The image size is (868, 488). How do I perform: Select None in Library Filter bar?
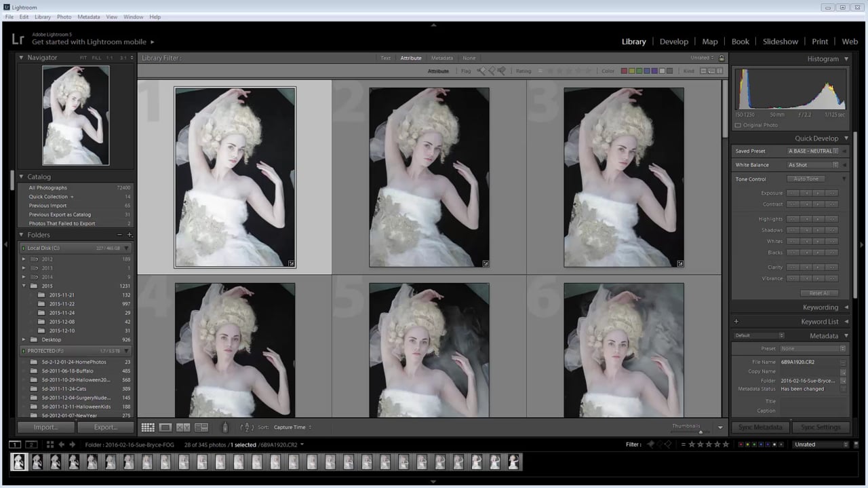(469, 58)
